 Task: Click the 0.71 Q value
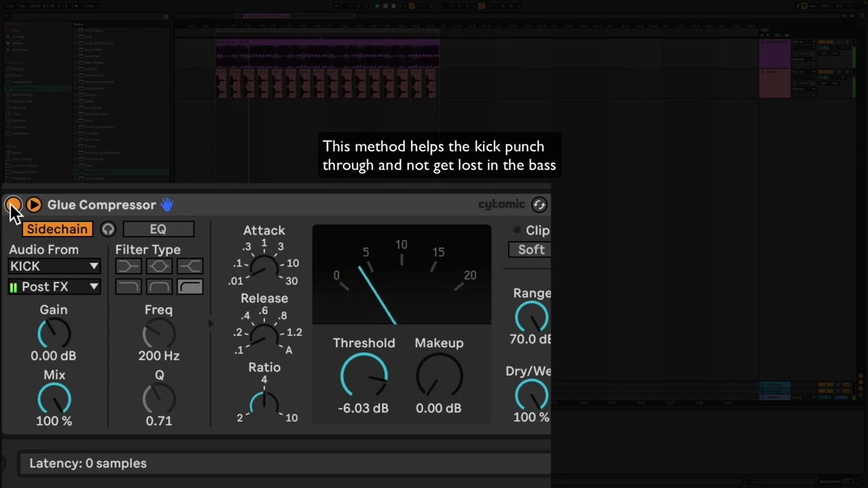point(159,421)
